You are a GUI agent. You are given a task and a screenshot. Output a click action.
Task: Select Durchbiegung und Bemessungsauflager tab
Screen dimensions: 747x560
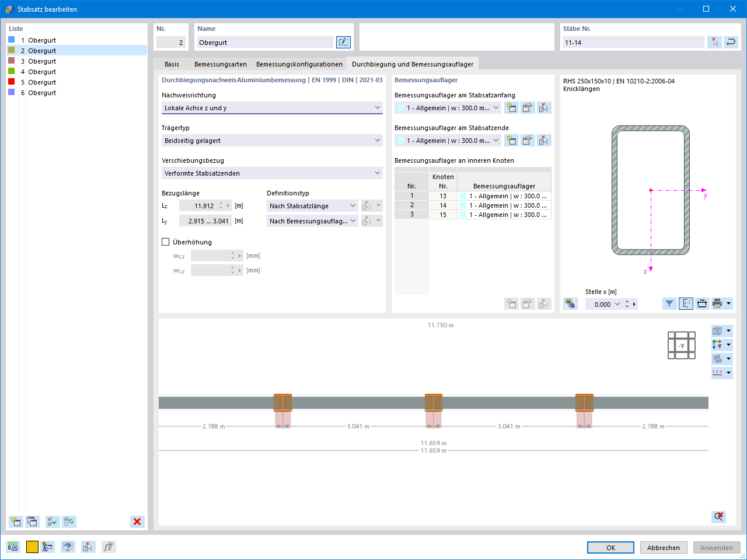coord(413,64)
